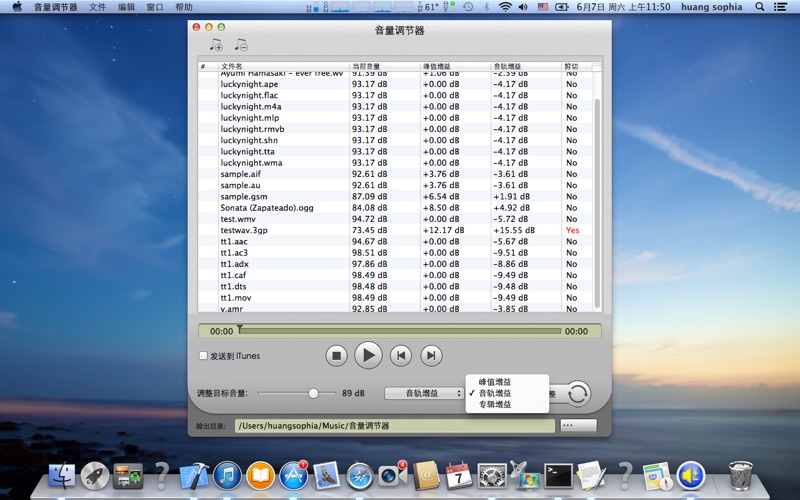Click the output directory browse button

click(578, 426)
